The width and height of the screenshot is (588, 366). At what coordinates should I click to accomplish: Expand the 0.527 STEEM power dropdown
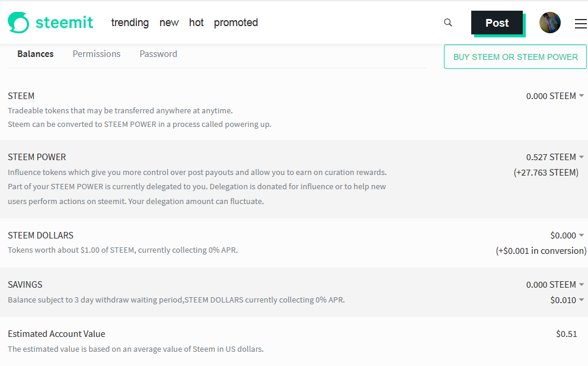(555, 157)
